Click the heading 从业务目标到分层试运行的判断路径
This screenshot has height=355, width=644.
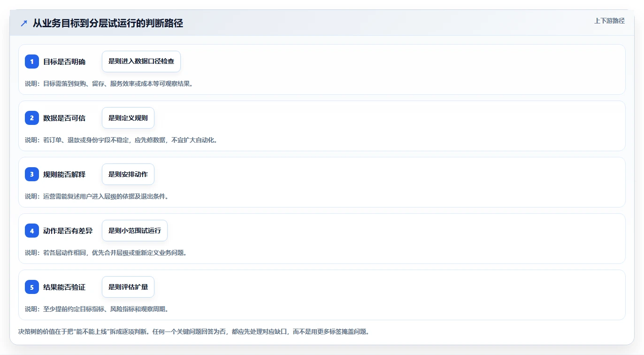(x=108, y=23)
